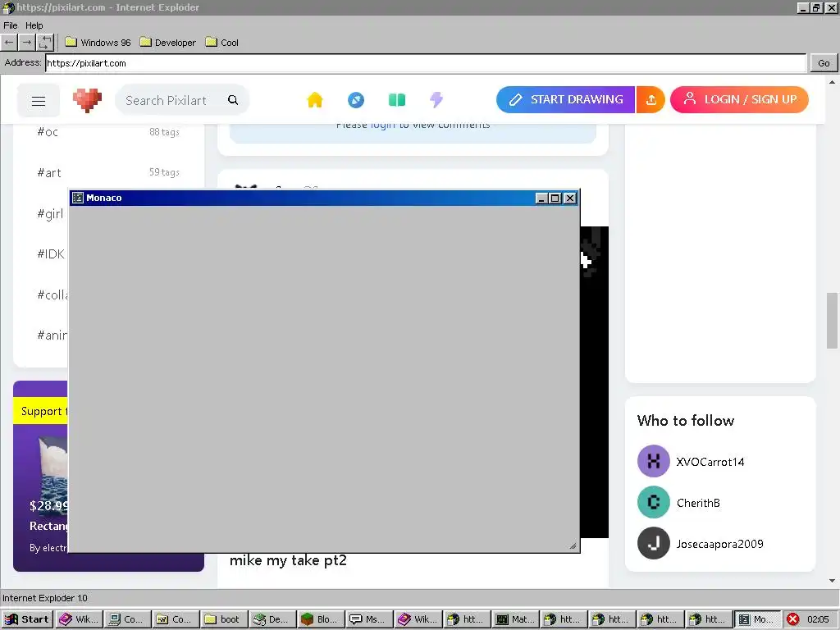Viewport: 840px width, 630px height.
Task: Go back with the browser back arrow
Action: tap(9, 43)
